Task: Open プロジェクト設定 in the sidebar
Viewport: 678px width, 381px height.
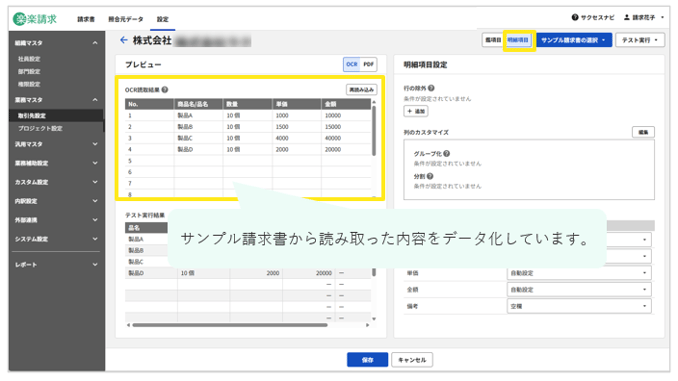Action: point(40,128)
